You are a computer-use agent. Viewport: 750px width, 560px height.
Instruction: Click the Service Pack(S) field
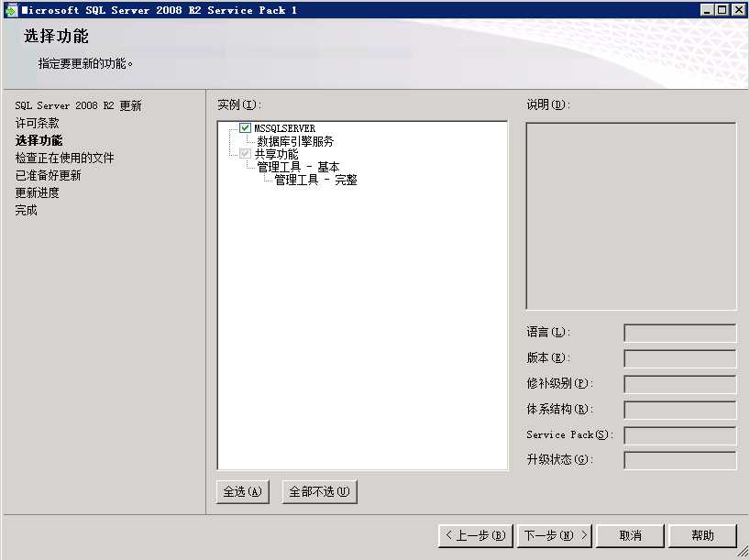pos(679,435)
